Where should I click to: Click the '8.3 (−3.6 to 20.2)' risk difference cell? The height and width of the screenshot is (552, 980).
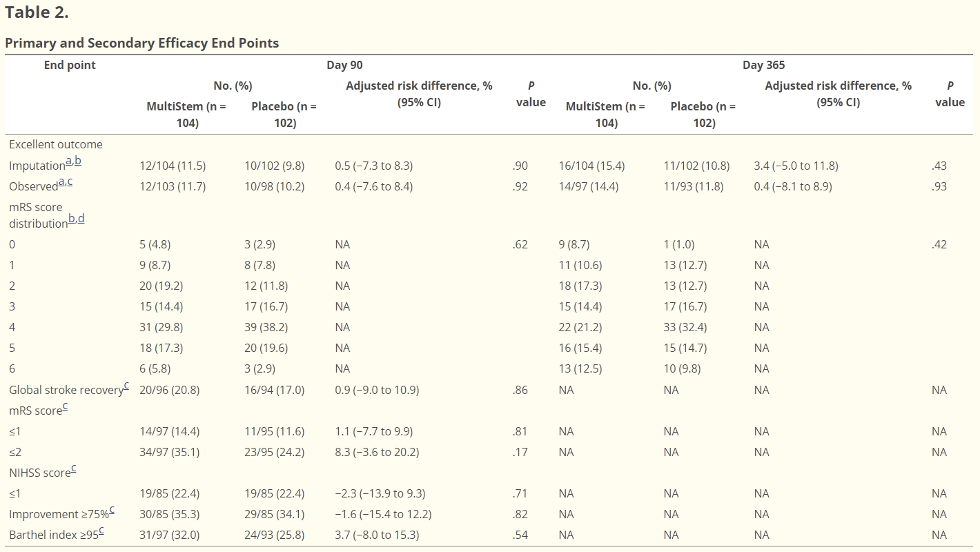(x=377, y=452)
